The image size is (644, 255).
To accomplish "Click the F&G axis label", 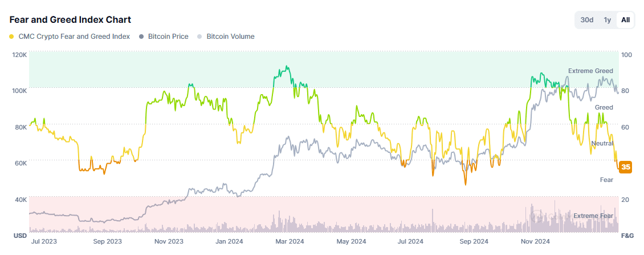I will pos(627,236).
